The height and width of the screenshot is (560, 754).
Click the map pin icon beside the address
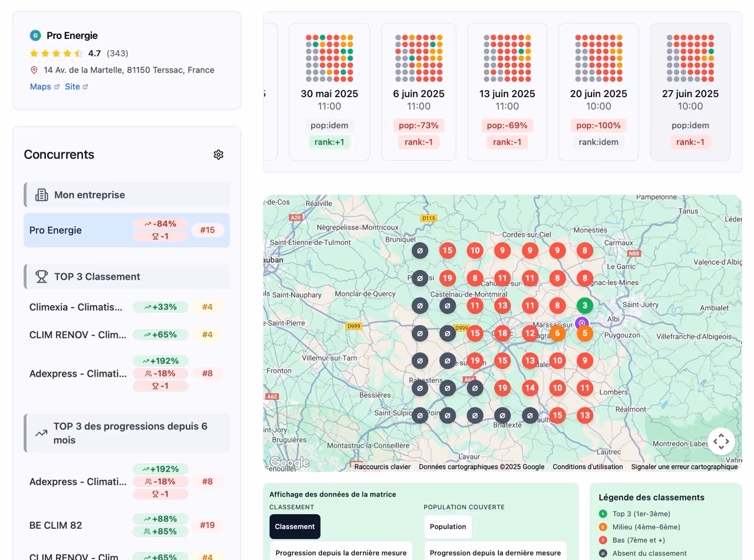pos(34,70)
